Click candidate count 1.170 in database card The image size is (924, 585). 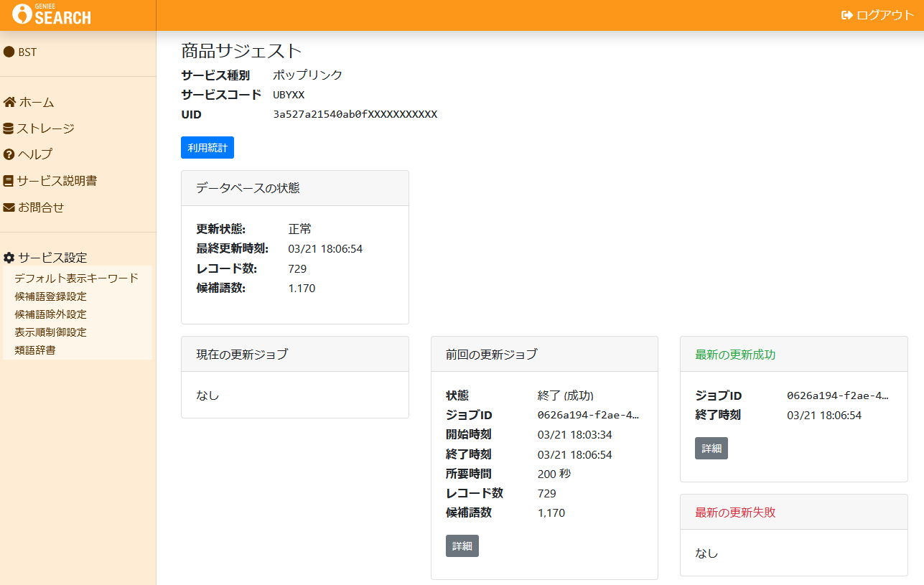coord(302,289)
